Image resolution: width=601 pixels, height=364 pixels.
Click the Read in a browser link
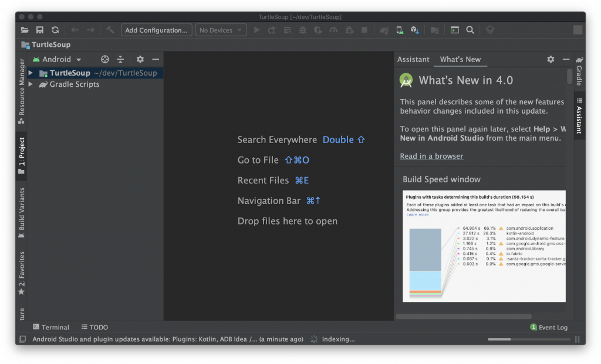coord(431,156)
